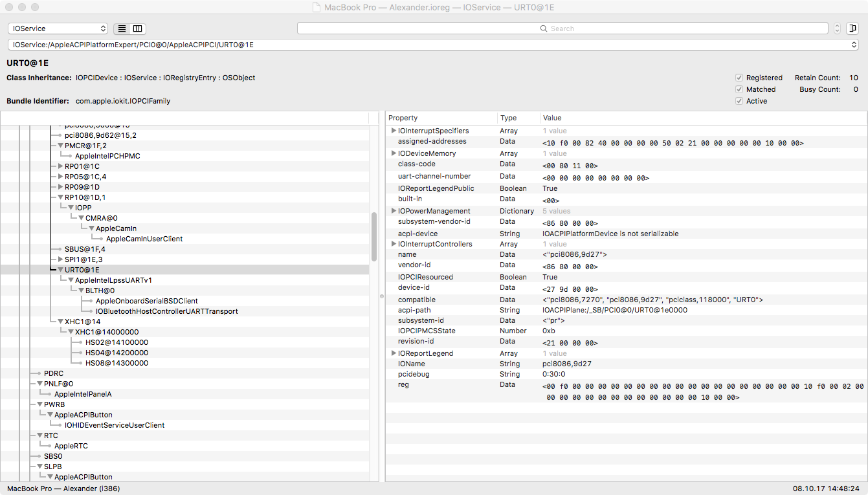The width and height of the screenshot is (868, 495).
Task: Collapse the XHC1@14 tree node
Action: coord(61,322)
